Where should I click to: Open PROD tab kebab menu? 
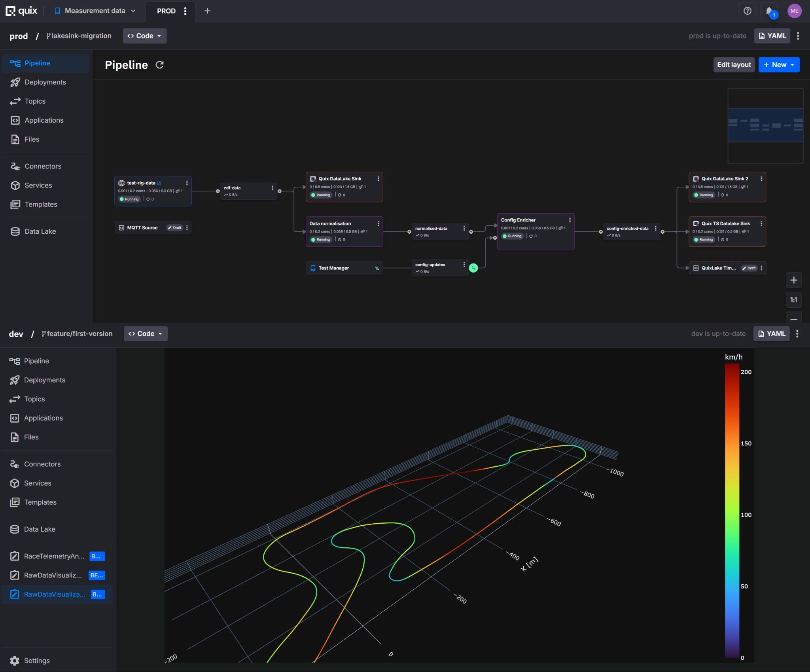pyautogui.click(x=185, y=11)
